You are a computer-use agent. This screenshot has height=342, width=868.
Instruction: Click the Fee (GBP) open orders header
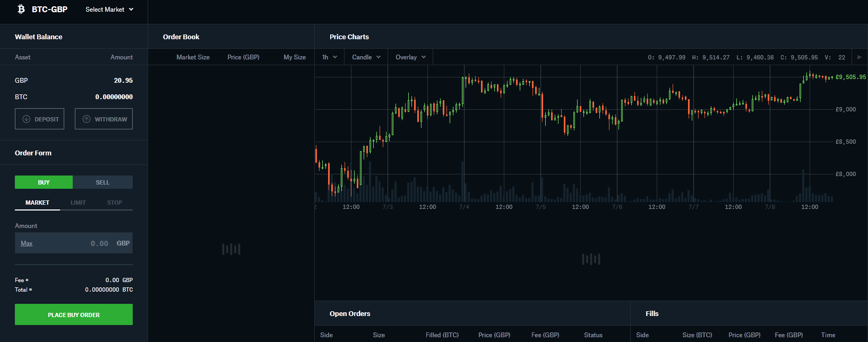click(545, 335)
